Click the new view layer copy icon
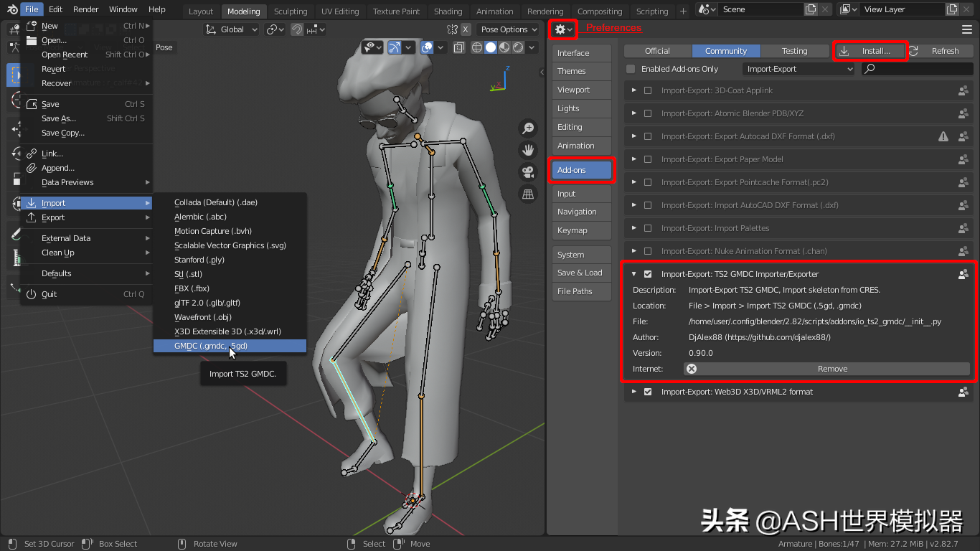The height and width of the screenshot is (551, 980). 952,9
